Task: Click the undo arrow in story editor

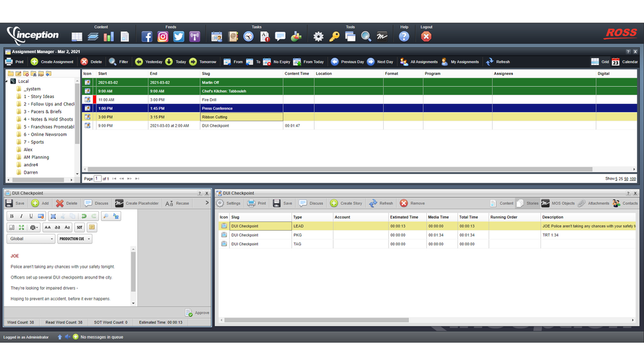Action: (x=84, y=216)
